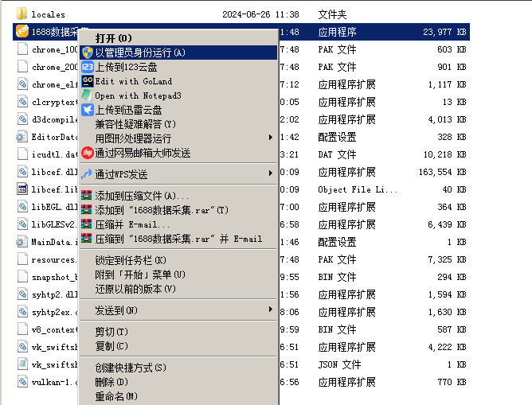Click the libcef.lib file icon
Image resolution: width=532 pixels, height=405 pixels.
coord(22,189)
